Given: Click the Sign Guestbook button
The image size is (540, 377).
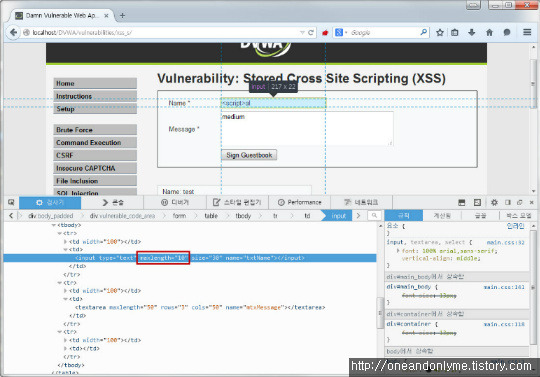Looking at the screenshot, I should 249,155.
